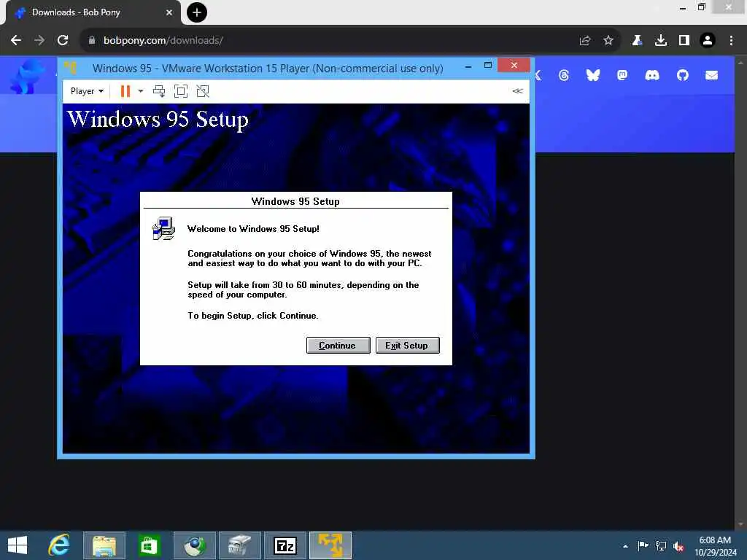Screen dimensions: 747x560
Task: Click the browser page vertical scrollbar
Action: 740,292
